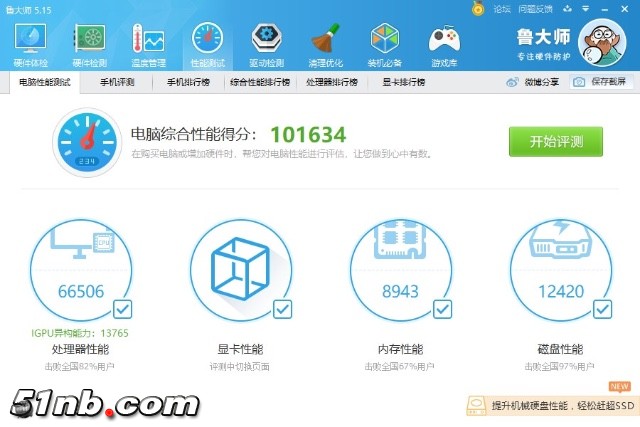Click the disk performance circle 12420

tap(561, 270)
